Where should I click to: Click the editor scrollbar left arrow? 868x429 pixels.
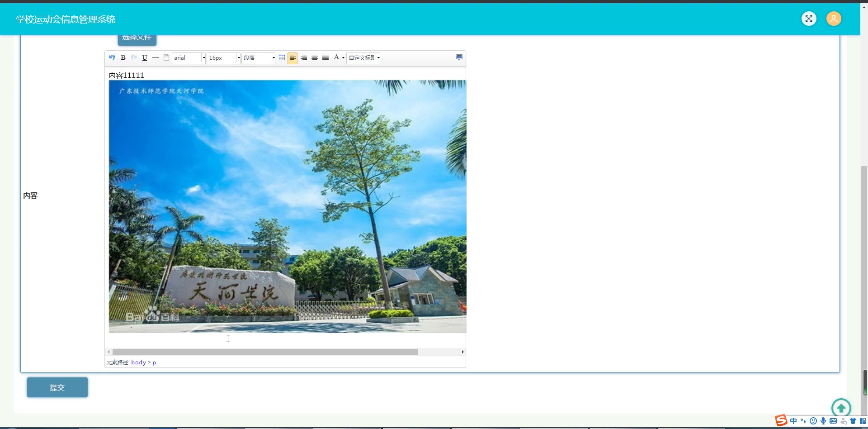pyautogui.click(x=108, y=352)
